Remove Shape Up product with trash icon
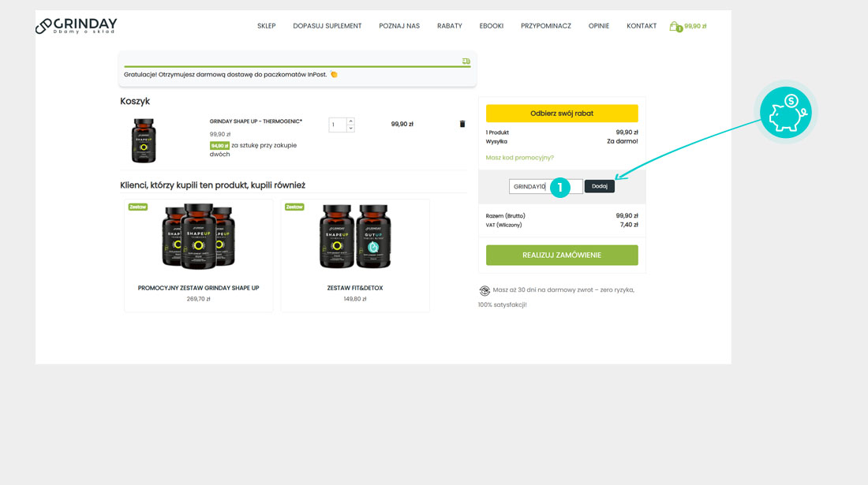This screenshot has width=868, height=485. point(462,124)
